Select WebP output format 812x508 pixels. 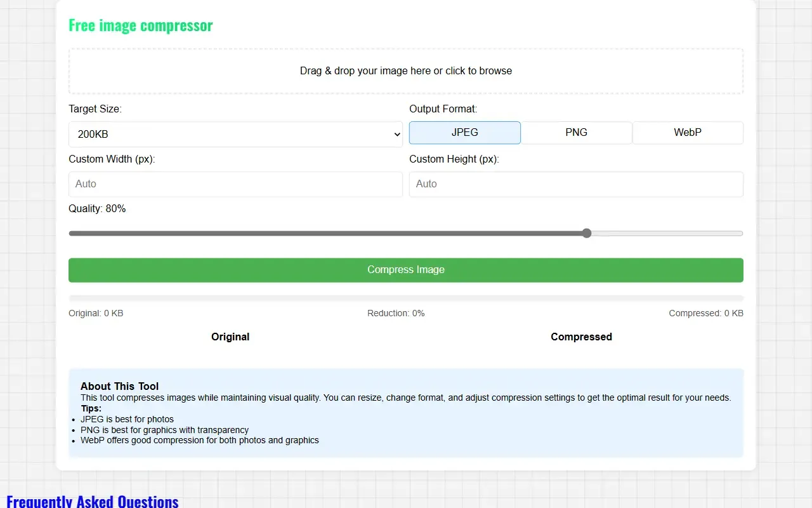tap(688, 133)
